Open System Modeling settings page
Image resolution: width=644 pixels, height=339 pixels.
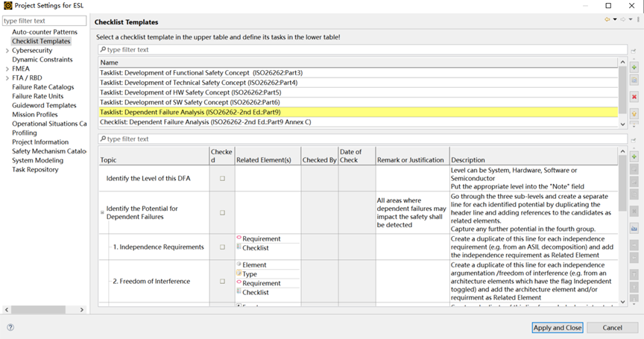pyautogui.click(x=38, y=160)
